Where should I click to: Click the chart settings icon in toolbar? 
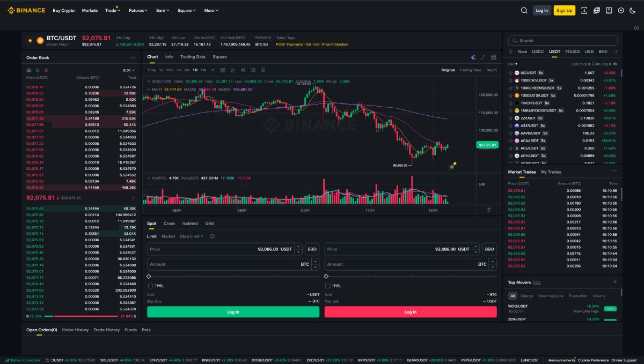(x=263, y=70)
